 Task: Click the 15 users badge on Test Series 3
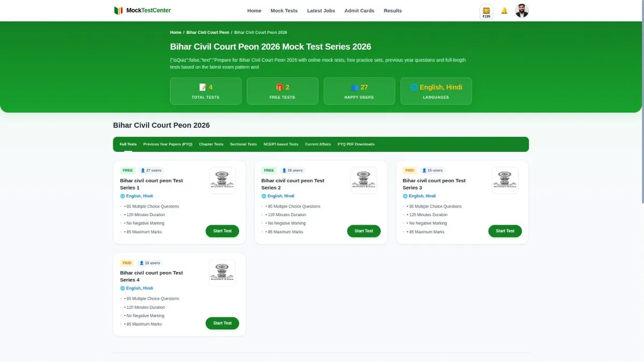[x=433, y=171]
